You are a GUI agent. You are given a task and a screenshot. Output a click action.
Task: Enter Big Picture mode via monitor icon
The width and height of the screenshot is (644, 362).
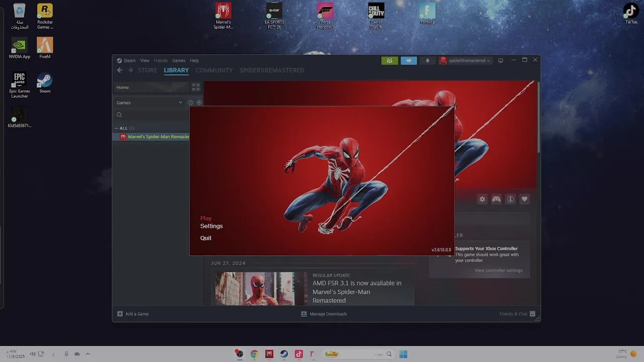tap(501, 60)
